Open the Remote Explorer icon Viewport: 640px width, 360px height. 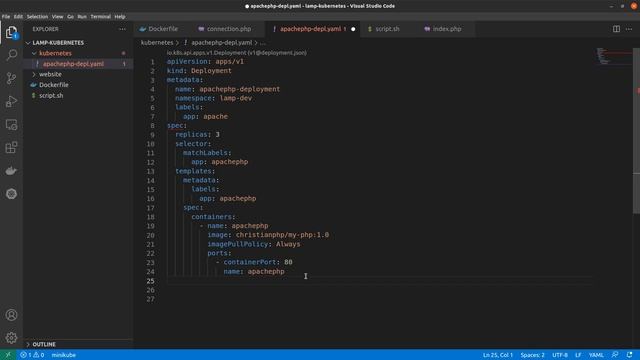click(x=11, y=124)
